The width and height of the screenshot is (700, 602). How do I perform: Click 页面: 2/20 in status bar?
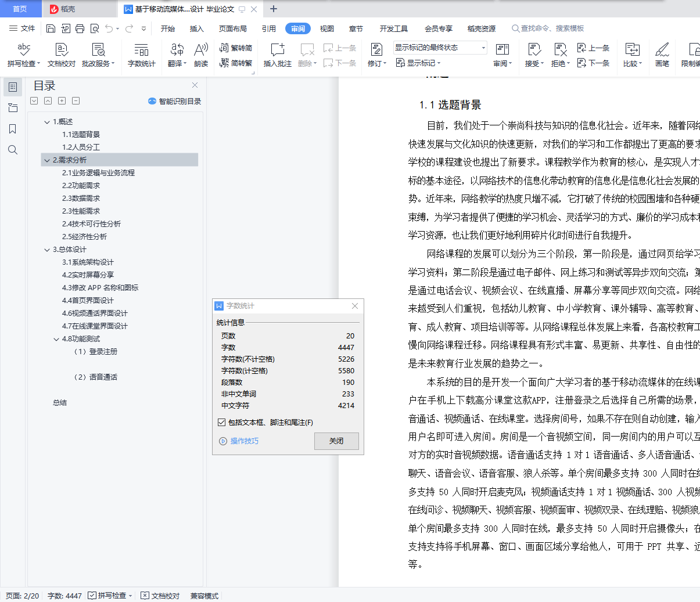click(23, 596)
